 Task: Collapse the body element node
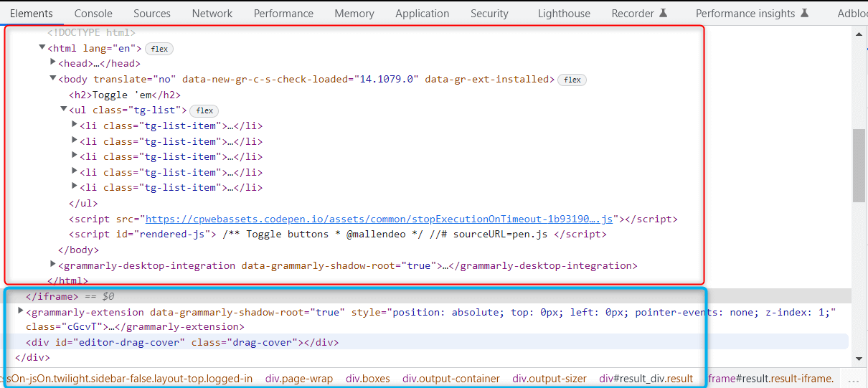point(53,78)
